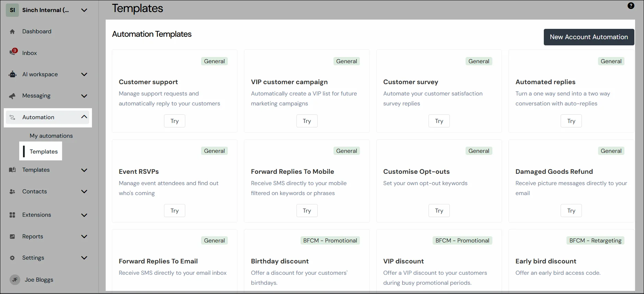
Task: Click the Customer survey card title
Action: (x=411, y=82)
